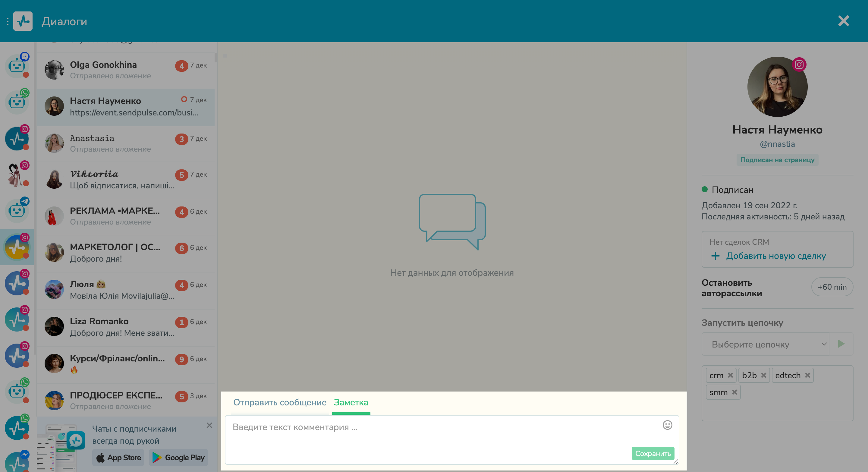Screen dimensions: 868x472
Task: Click the three-dot menu beside the Диалоги logo
Action: (x=8, y=22)
